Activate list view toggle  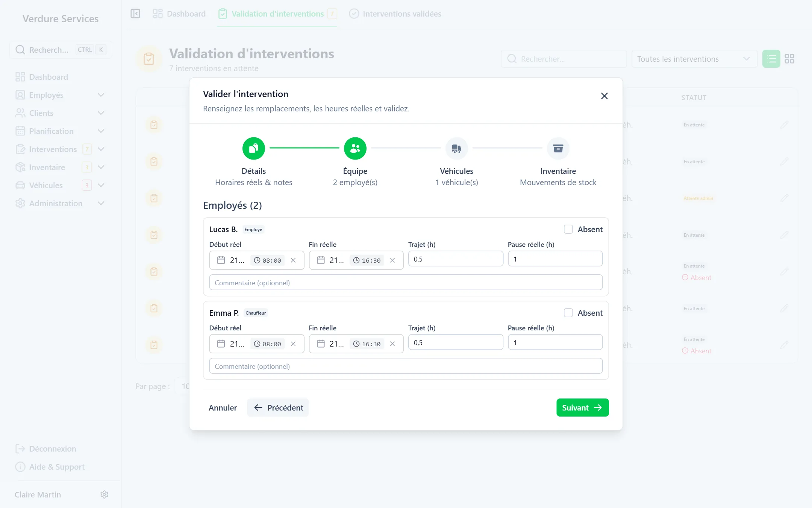[771, 59]
